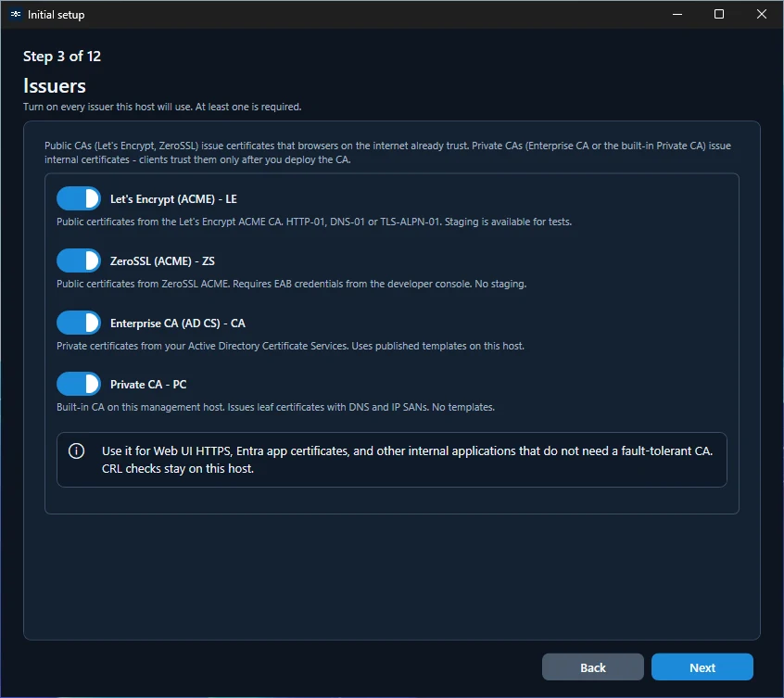Click the app icon in the title bar
Screen dimensions: 784x698
tap(16, 14)
